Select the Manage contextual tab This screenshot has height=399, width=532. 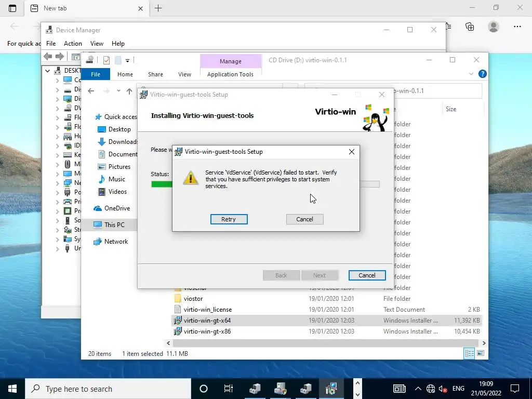231,61
